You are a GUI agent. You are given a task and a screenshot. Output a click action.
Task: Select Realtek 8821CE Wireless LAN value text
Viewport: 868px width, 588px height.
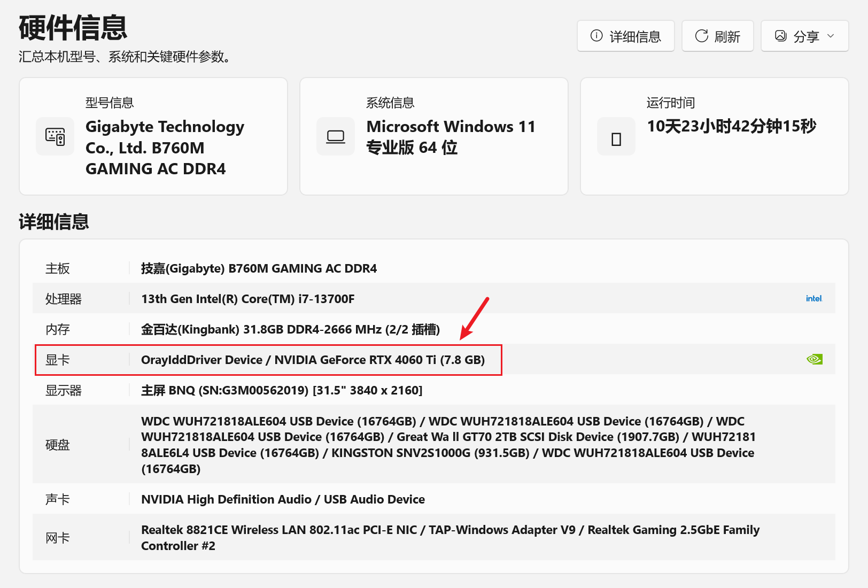[450, 538]
